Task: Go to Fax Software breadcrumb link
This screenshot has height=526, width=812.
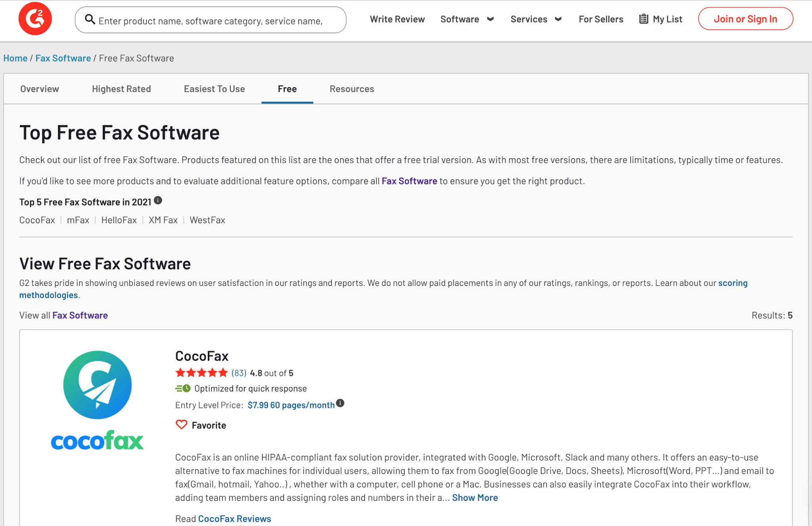Action: (x=63, y=58)
